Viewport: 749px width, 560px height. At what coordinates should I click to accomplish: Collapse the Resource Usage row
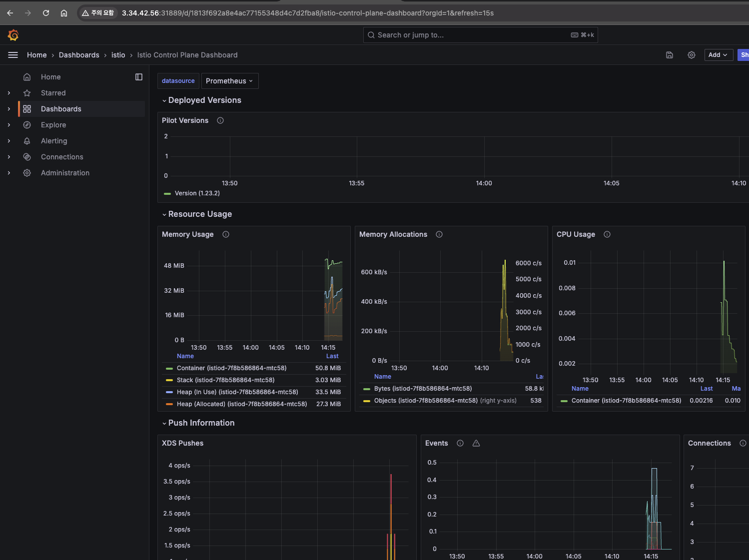[x=197, y=214]
